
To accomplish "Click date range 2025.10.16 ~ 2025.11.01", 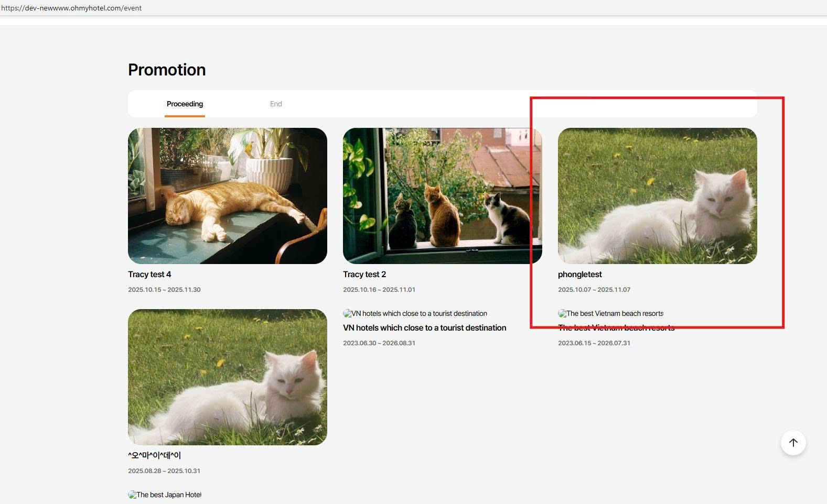I will point(379,290).
